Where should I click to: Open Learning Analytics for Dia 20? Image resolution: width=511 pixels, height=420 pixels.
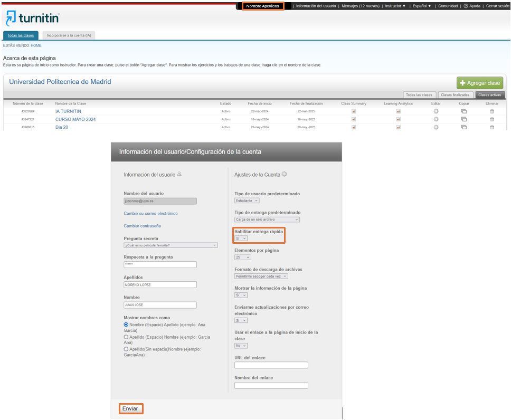click(398, 127)
